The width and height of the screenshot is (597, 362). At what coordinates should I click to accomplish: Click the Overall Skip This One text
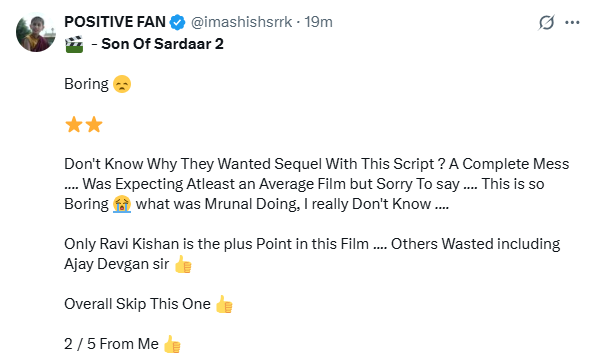click(x=137, y=304)
